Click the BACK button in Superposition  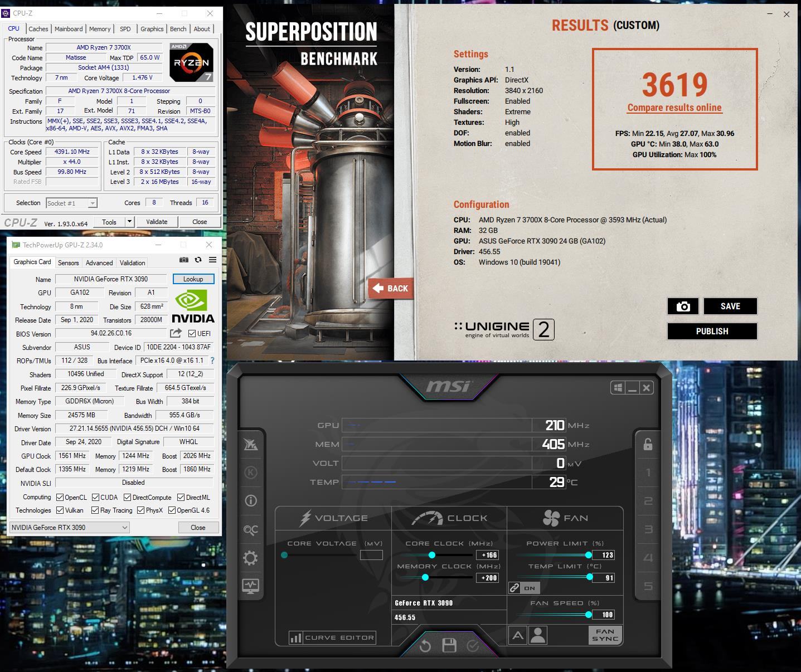(391, 288)
